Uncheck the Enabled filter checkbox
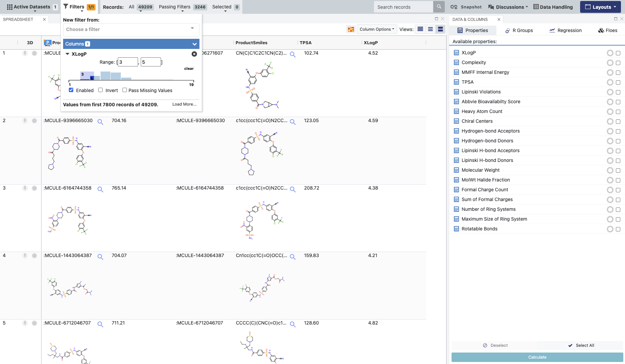 [x=71, y=90]
